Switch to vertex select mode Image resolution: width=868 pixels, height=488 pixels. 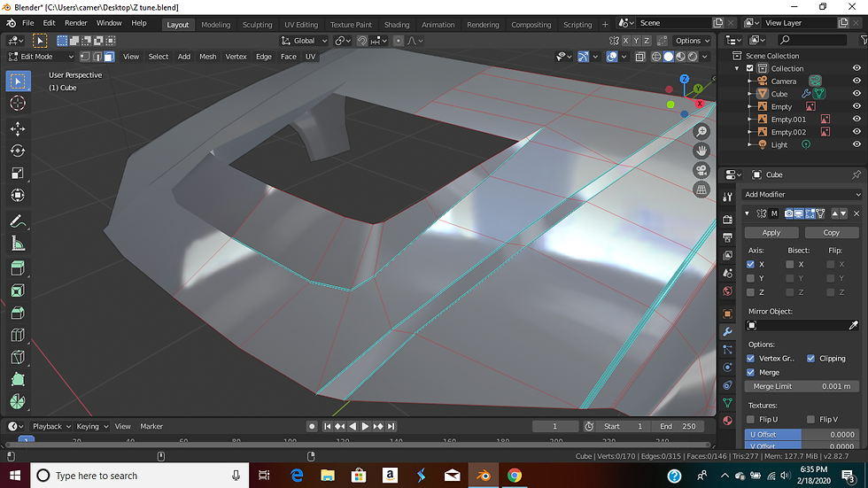pos(85,57)
